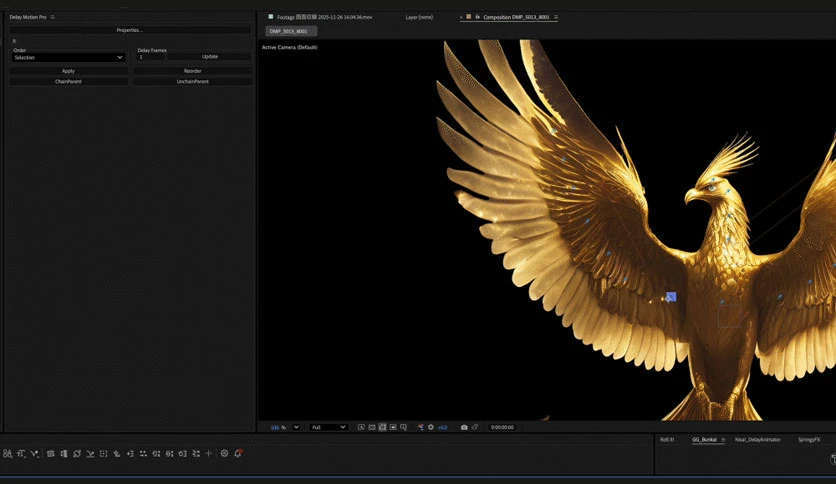836x484 pixels.
Task: Open the Order dropdown set to Selection
Action: click(x=68, y=57)
